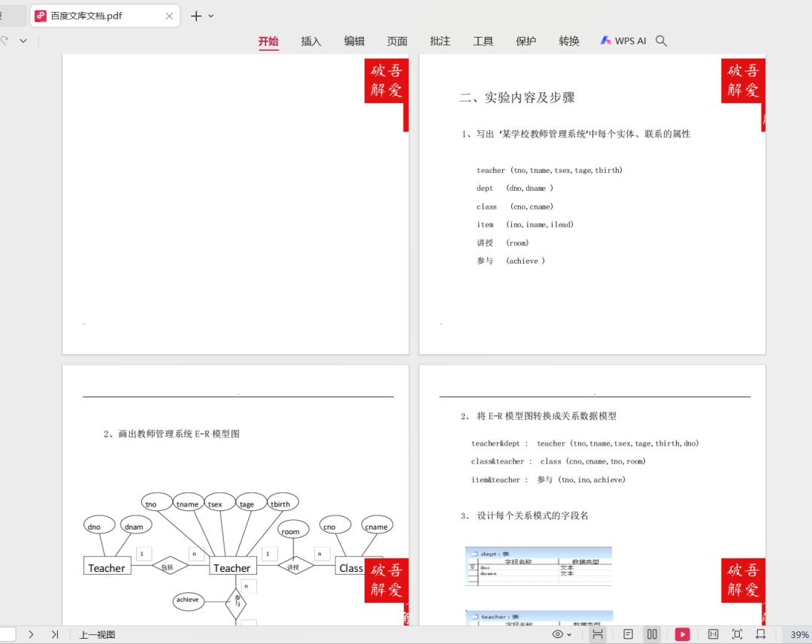
Task: Click the dept (dno, dname) line
Action: (515, 189)
